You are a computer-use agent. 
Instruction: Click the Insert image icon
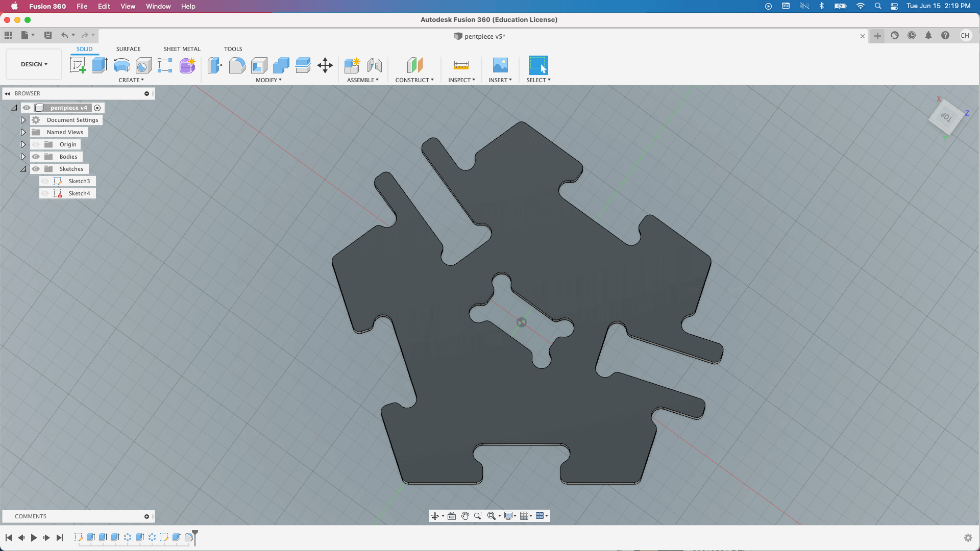tap(500, 65)
